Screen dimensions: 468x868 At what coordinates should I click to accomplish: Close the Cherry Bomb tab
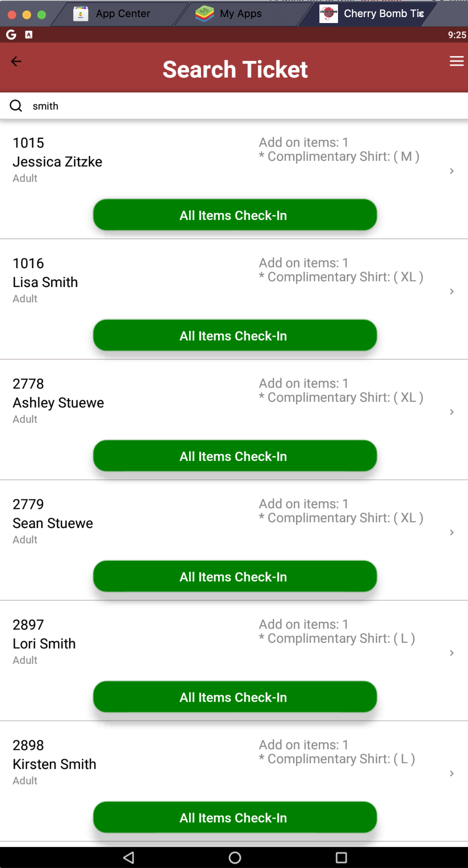coord(421,14)
